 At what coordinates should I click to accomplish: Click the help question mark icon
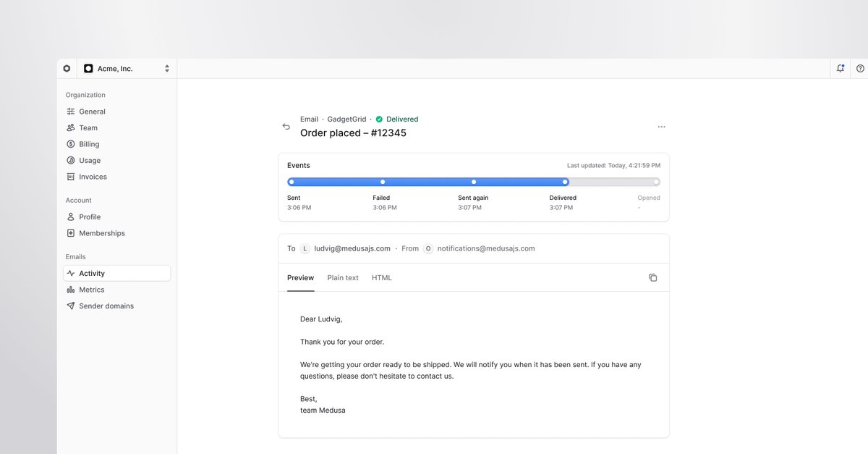pyautogui.click(x=860, y=69)
